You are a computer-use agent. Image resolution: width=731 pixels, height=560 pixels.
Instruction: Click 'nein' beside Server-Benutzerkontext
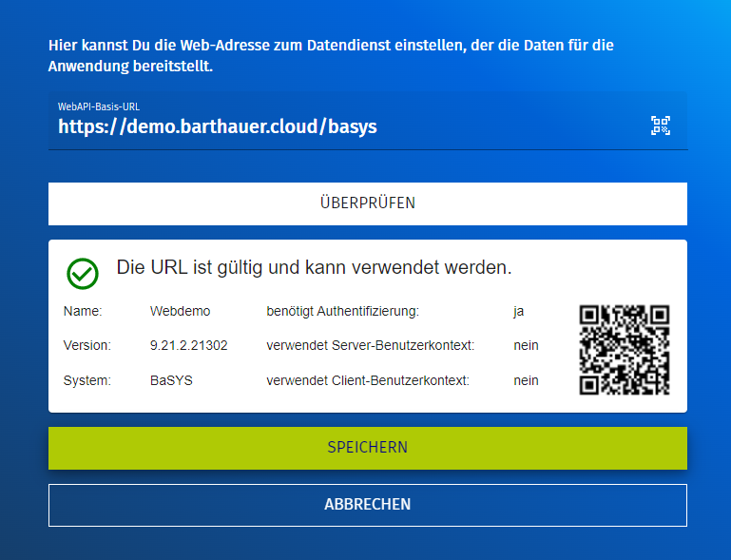tap(526, 345)
